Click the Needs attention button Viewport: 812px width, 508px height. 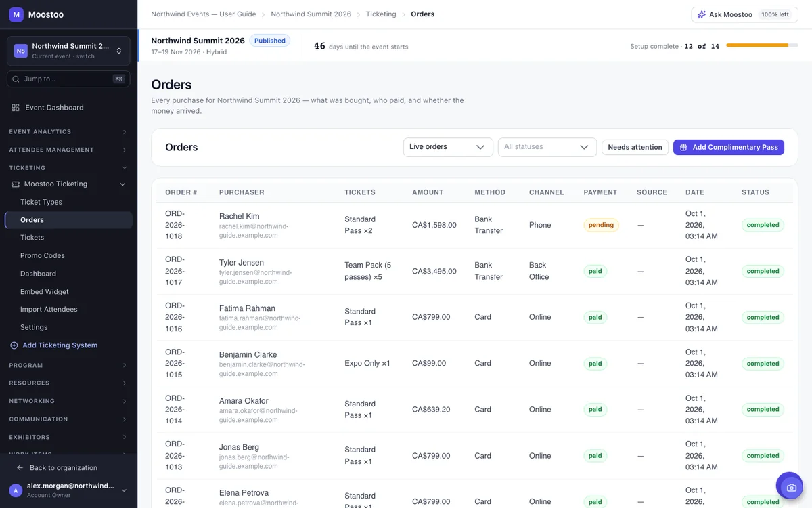(x=635, y=147)
